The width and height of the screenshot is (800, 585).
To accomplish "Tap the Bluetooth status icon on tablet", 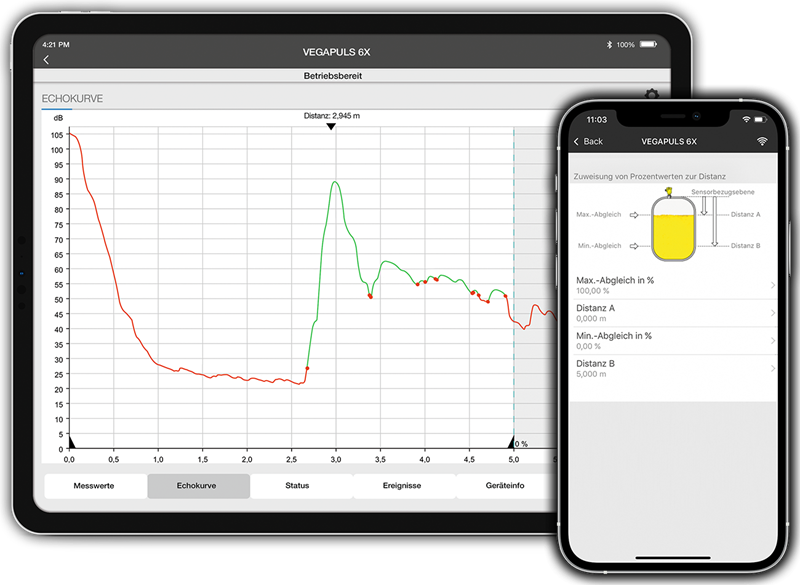I will (x=608, y=45).
